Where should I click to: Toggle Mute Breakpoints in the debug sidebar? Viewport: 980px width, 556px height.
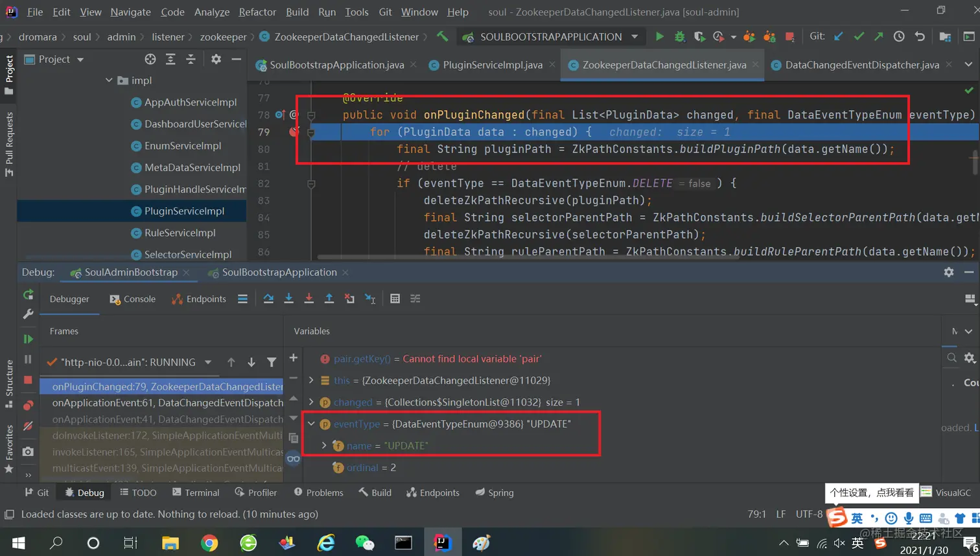pyautogui.click(x=28, y=426)
